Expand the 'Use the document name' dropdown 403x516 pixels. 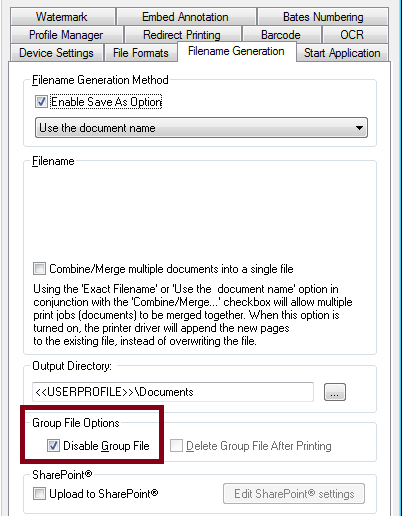(201, 128)
